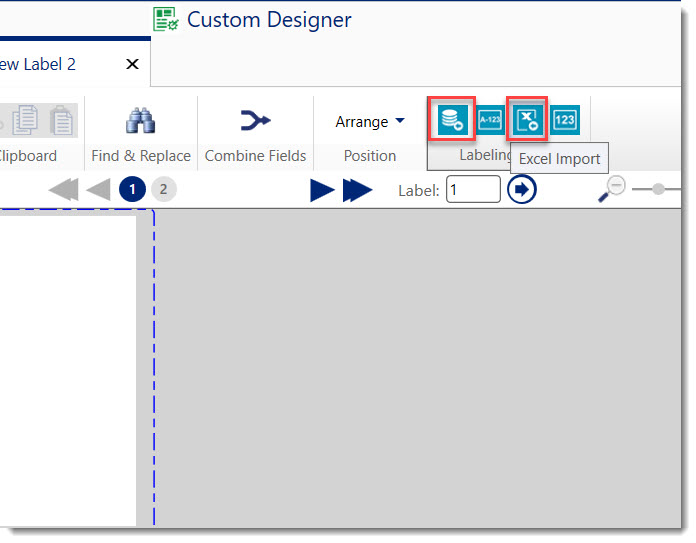Viewport: 696px width, 543px height.
Task: Click the Label number input field
Action: point(472,189)
